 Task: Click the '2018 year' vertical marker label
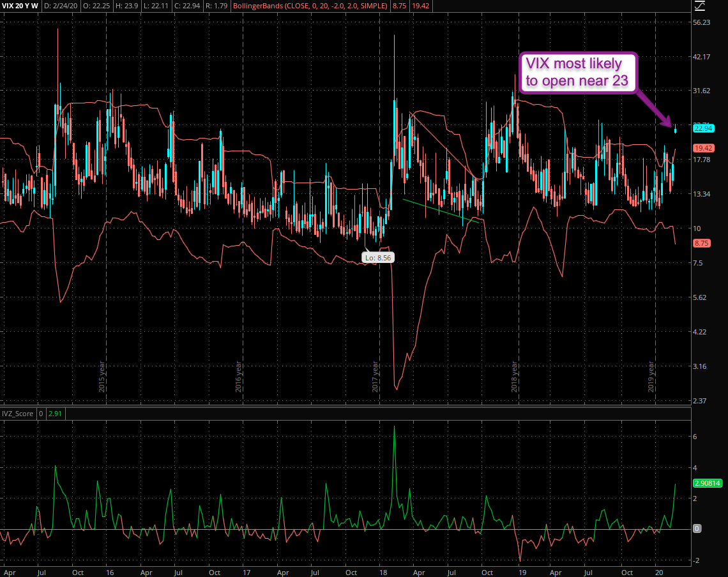514,377
